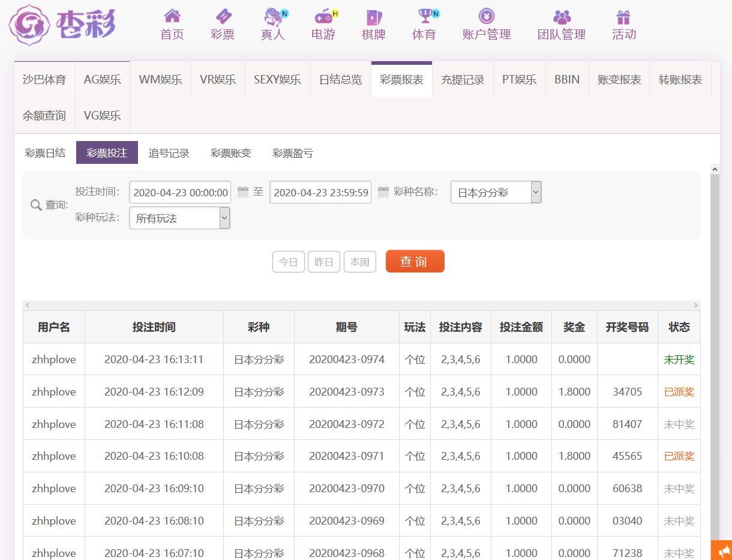Image resolution: width=732 pixels, height=560 pixels.
Task: Click the 彩票 lottery ticket icon
Action: [223, 16]
